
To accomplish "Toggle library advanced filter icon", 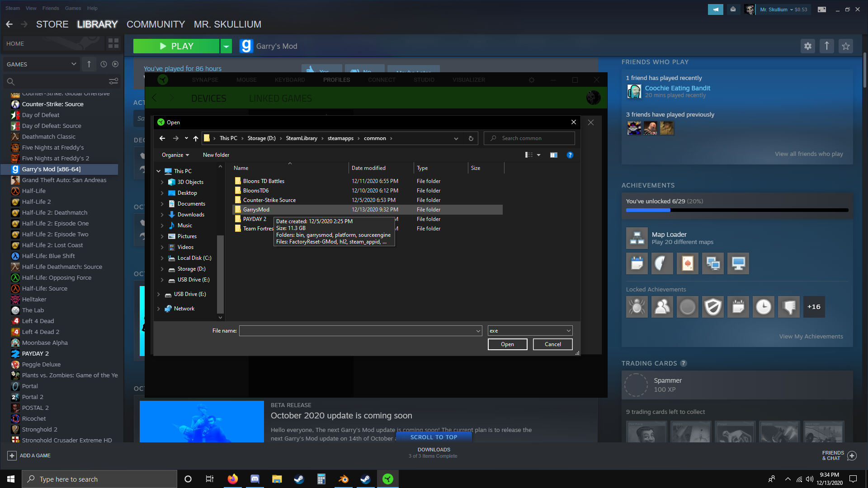I will click(113, 81).
